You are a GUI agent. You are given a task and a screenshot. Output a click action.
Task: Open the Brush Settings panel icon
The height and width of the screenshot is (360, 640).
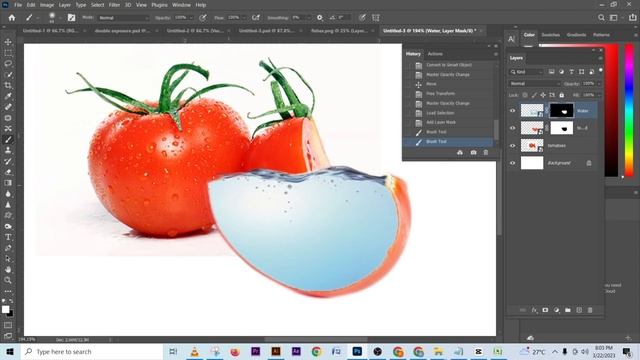71,18
